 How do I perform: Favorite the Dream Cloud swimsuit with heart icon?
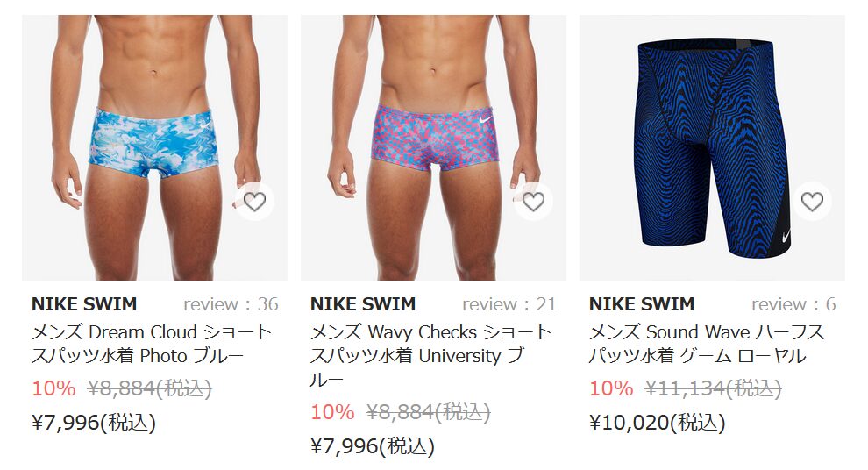coord(254,202)
